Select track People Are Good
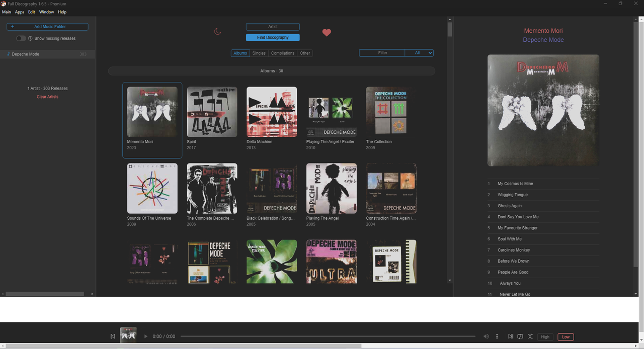 (x=543, y=272)
